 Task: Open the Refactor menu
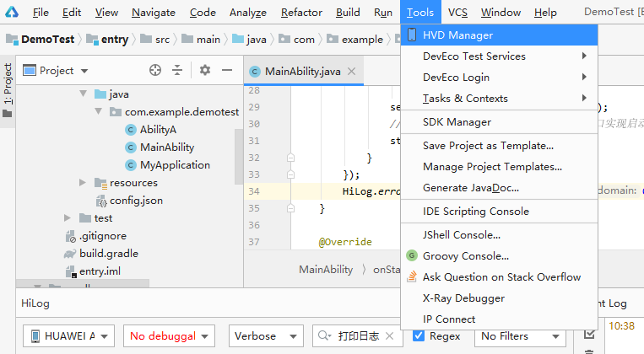[301, 13]
